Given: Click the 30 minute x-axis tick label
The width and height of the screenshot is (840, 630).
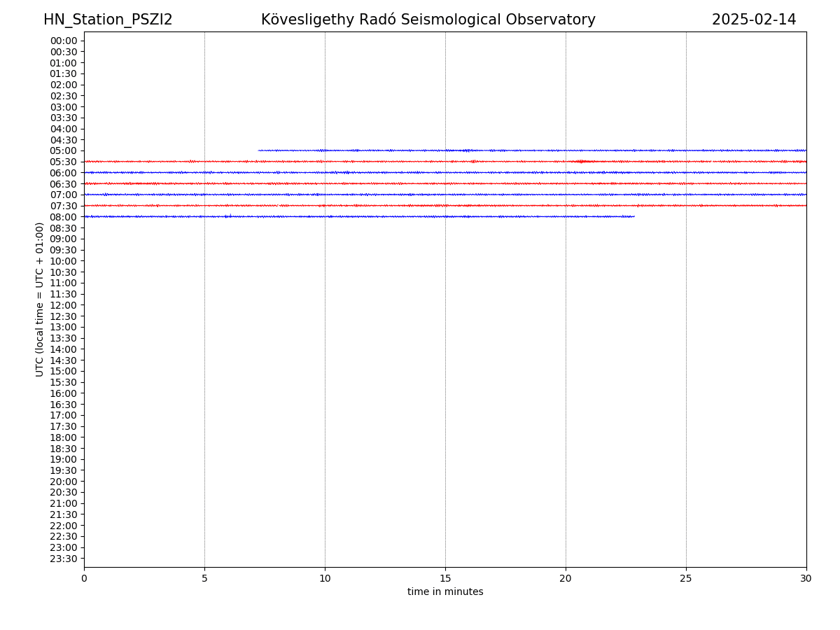Looking at the screenshot, I should (806, 579).
